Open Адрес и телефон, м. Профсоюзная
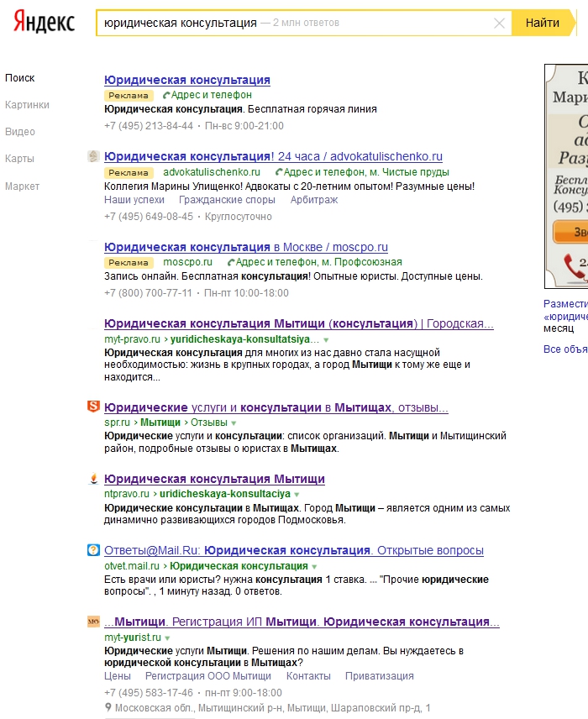The width and height of the screenshot is (588, 719). tap(318, 262)
